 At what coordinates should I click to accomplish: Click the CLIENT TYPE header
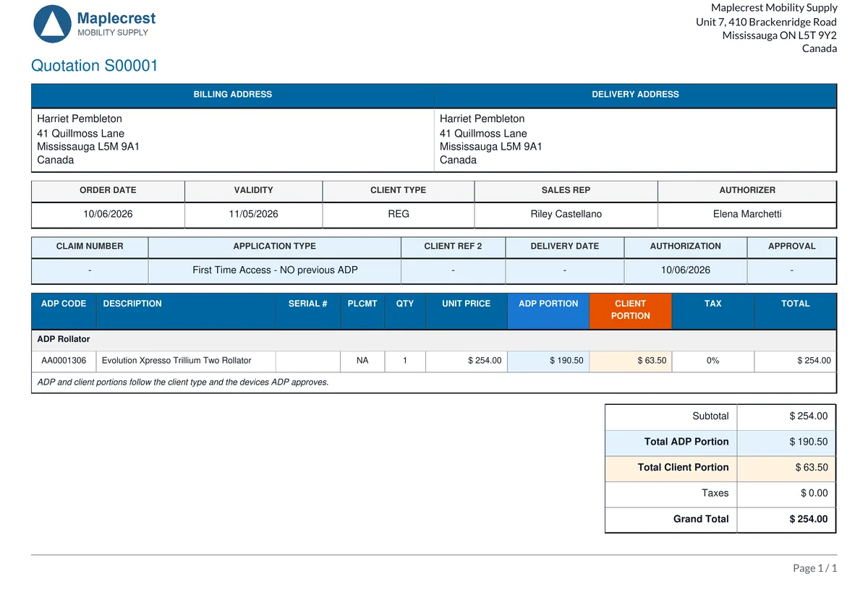399,190
